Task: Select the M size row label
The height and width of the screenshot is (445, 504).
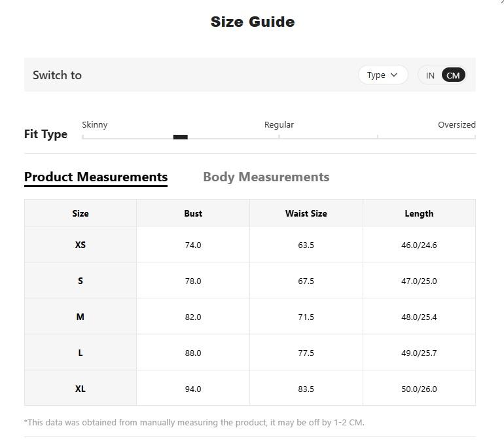Action: 81,317
